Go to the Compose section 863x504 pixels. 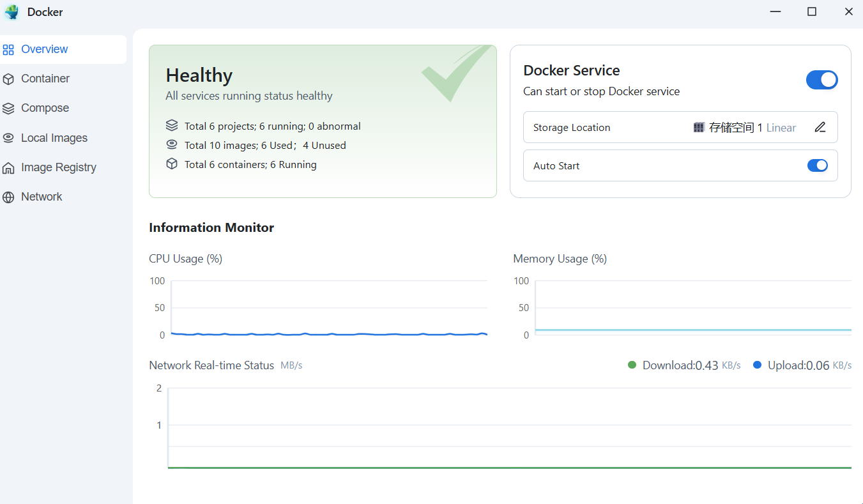click(45, 108)
